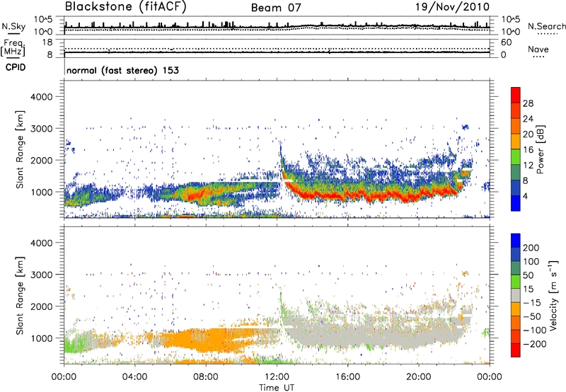Screen dimensions: 566x392
Task: Click the "08:00" time tick label
Action: click(x=206, y=377)
